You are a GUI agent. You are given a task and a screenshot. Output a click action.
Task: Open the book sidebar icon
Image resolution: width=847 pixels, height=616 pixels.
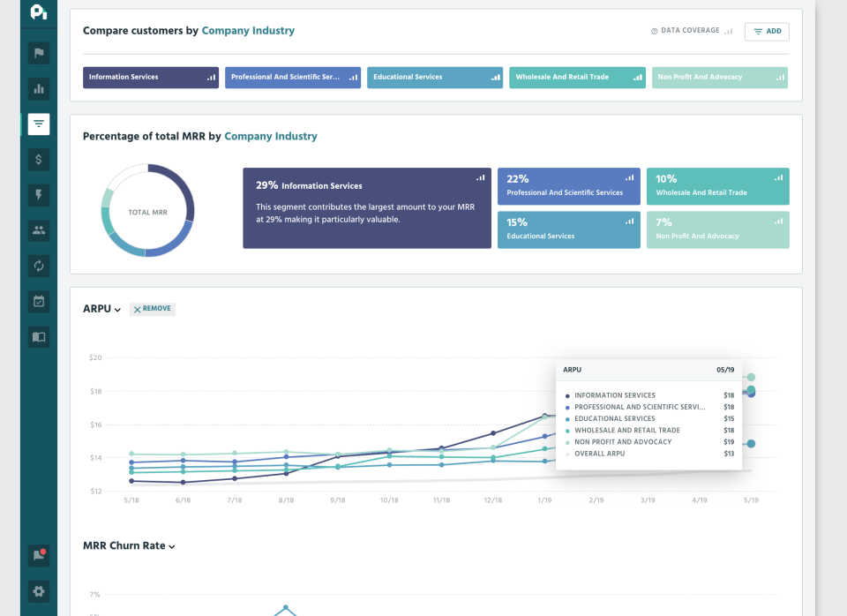pyautogui.click(x=38, y=337)
